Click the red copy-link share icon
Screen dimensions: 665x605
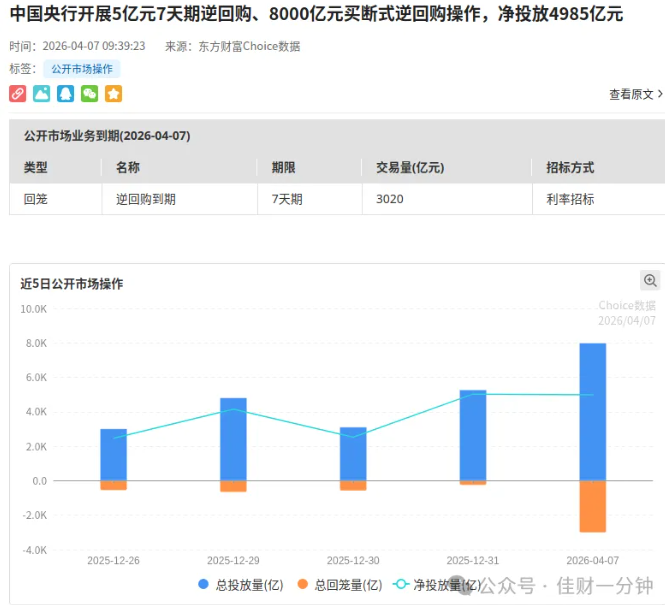(17, 94)
